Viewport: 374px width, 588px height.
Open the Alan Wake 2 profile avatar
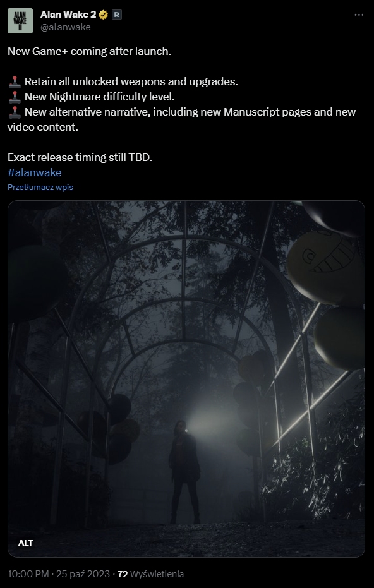pyautogui.click(x=20, y=21)
